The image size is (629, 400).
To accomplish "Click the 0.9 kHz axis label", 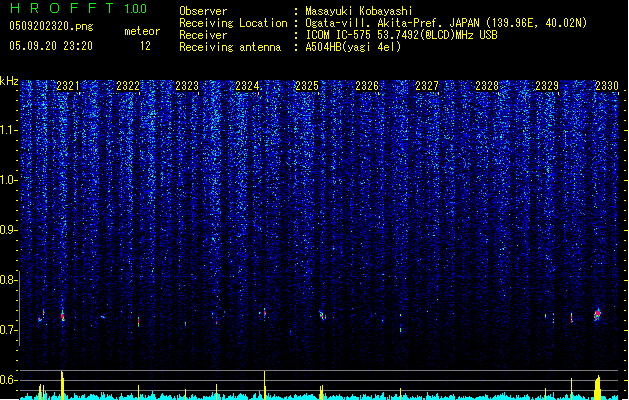I will (x=8, y=230).
